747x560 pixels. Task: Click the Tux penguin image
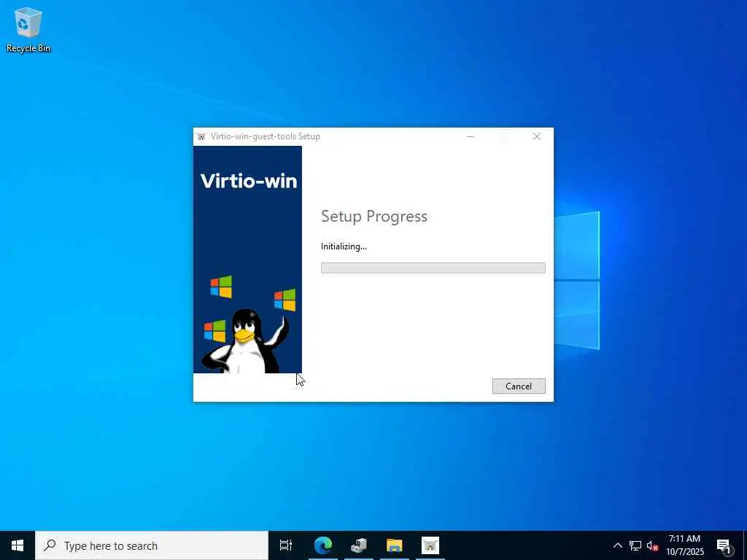(244, 341)
